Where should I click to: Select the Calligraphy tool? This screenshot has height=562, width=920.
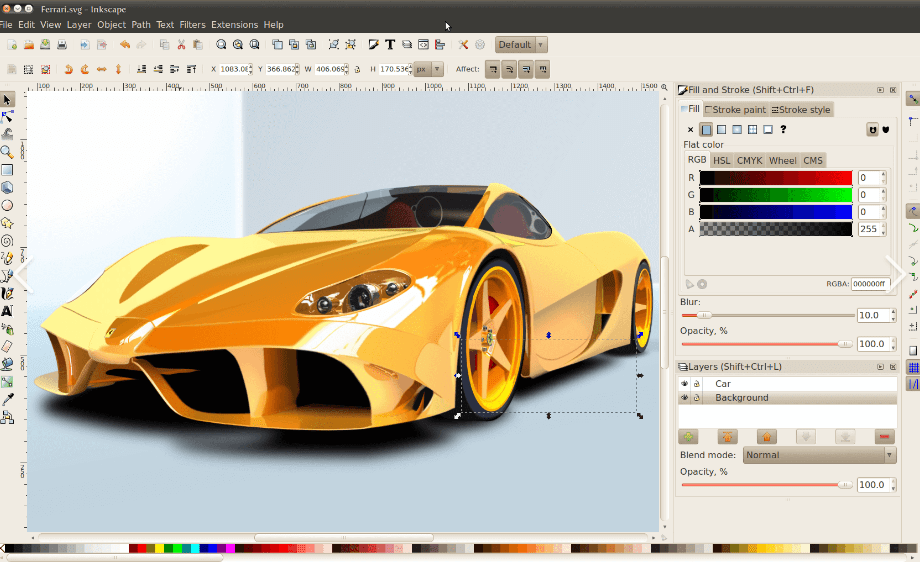(7, 293)
